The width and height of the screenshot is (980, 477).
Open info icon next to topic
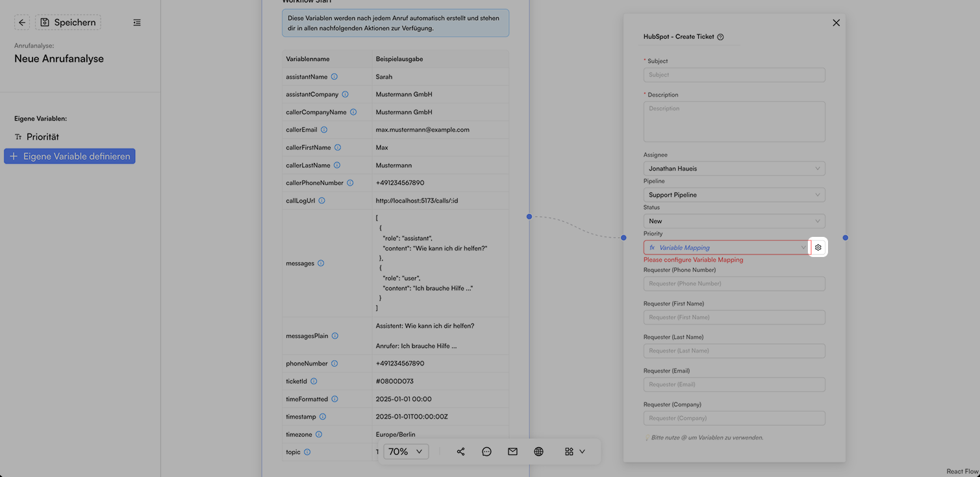[307, 452]
